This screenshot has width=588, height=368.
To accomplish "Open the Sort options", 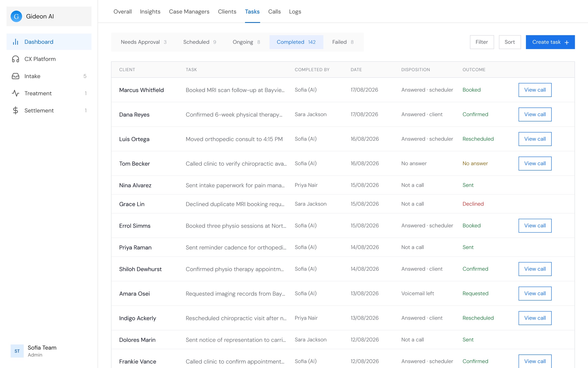I will click(x=510, y=42).
